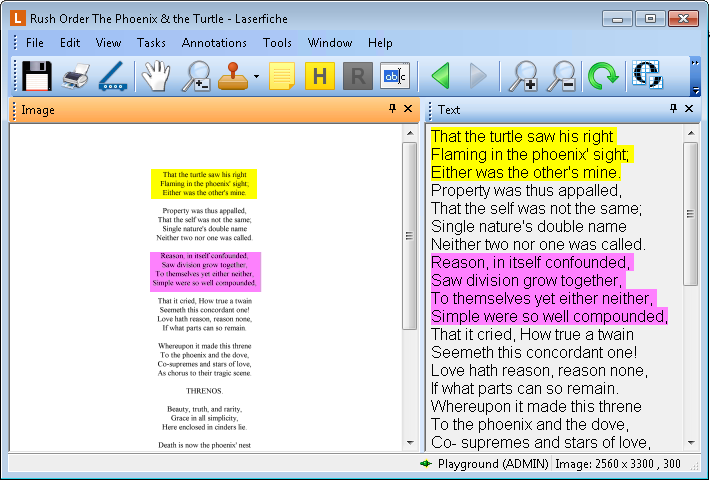Click text line "Either was the other's mine."

tap(526, 173)
